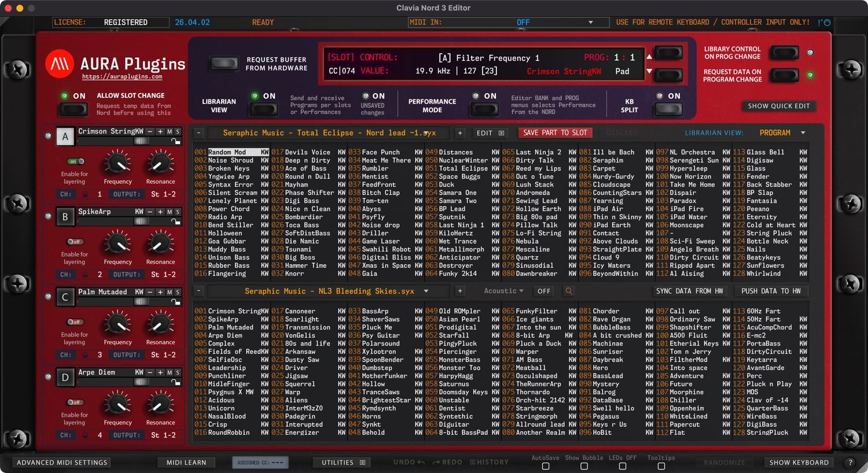Image resolution: width=868 pixels, height=473 pixels.
Task: Enable the AutoSave checkbox
Action: point(546,466)
